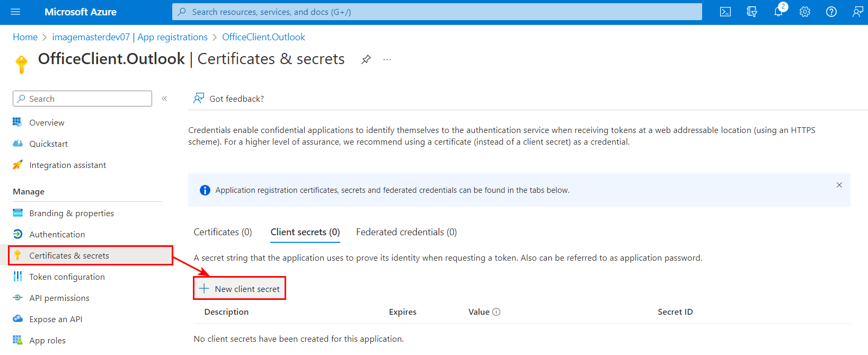Click the Expires column header
868x355 pixels.
point(403,312)
